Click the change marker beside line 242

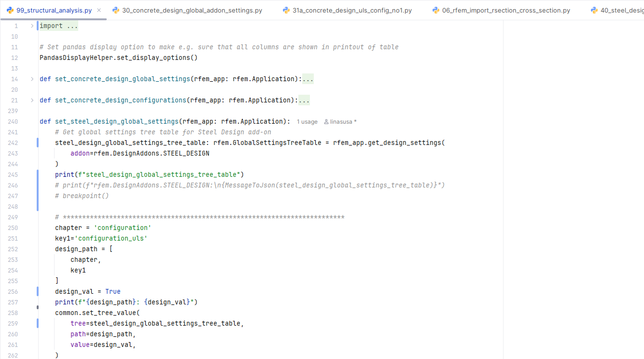click(37, 142)
